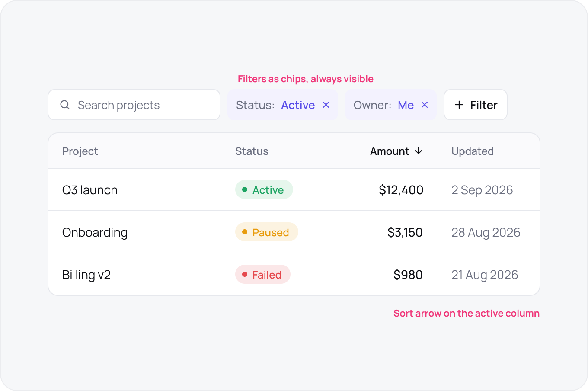Select the Onboarding project name
This screenshot has width=588, height=391.
point(95,233)
